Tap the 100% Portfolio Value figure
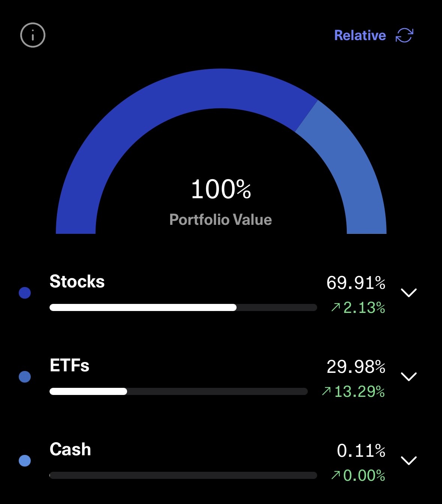442x504 pixels. (x=221, y=189)
